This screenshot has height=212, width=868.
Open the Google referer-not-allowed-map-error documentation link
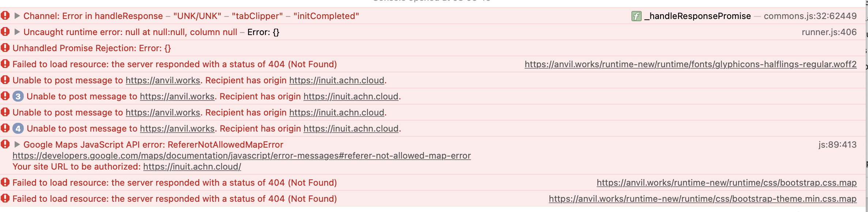click(242, 156)
